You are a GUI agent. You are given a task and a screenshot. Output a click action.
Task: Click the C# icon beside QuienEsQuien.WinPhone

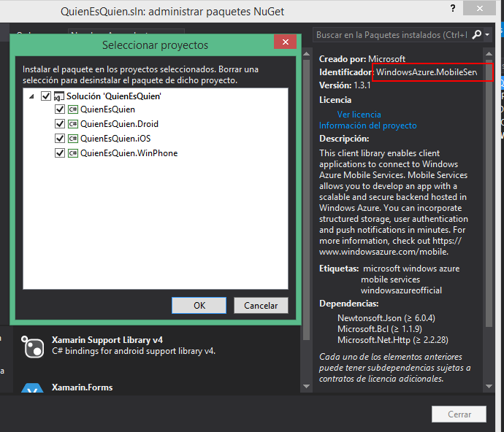pyautogui.click(x=73, y=153)
